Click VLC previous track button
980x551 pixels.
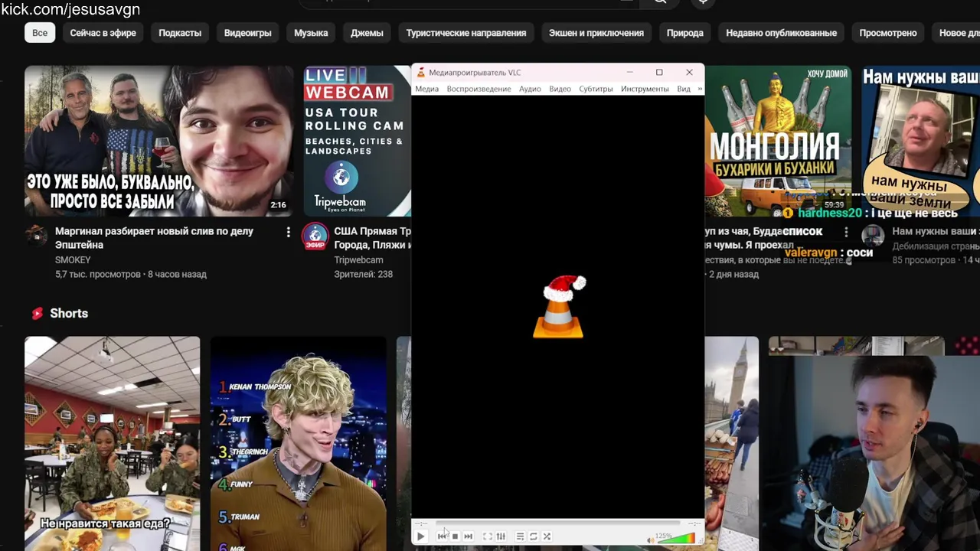pyautogui.click(x=442, y=536)
